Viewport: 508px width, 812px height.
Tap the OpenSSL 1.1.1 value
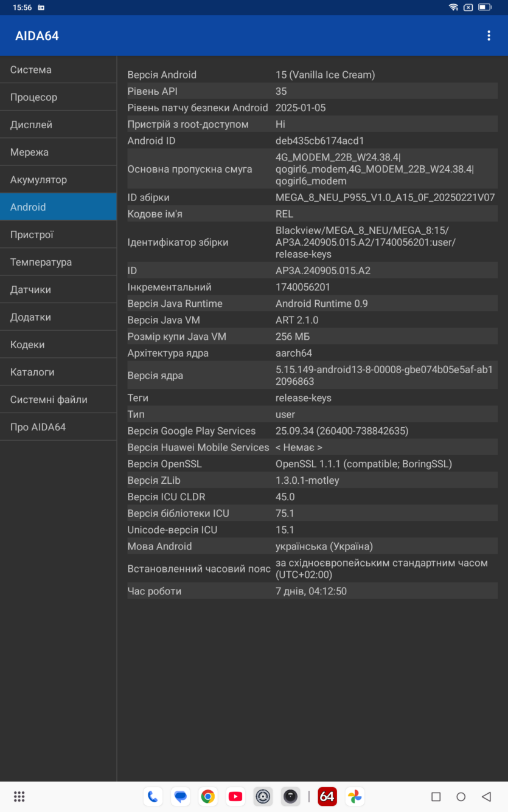(364, 464)
